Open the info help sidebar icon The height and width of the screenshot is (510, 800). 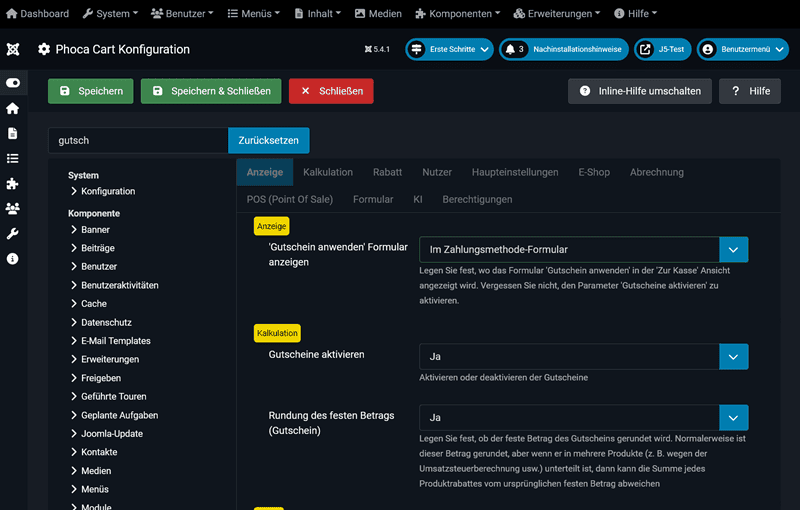(x=12, y=258)
